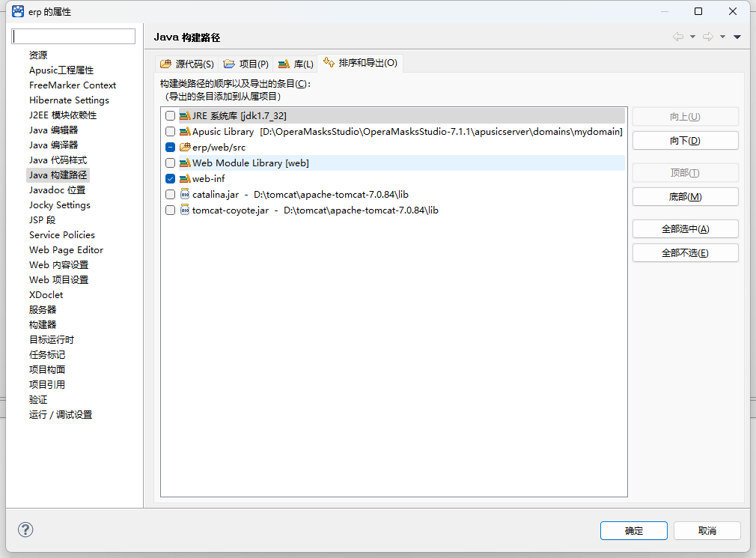This screenshot has height=558, width=756.
Task: Click the back navigation arrow icon
Action: coord(678,37)
